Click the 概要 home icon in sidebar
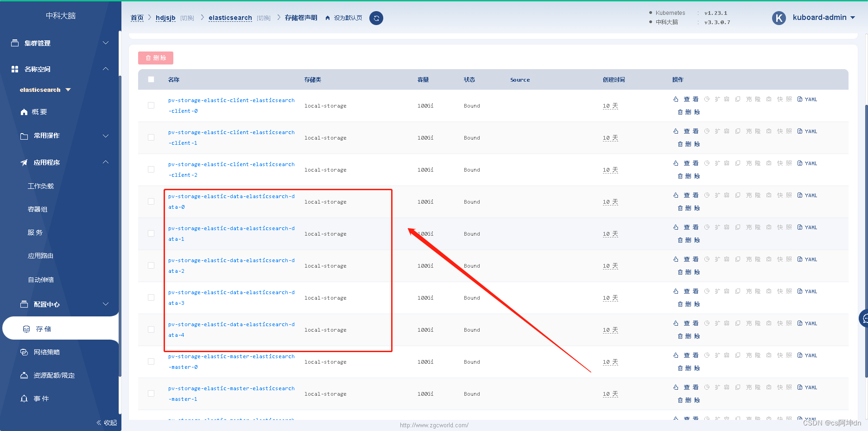 pyautogui.click(x=24, y=112)
